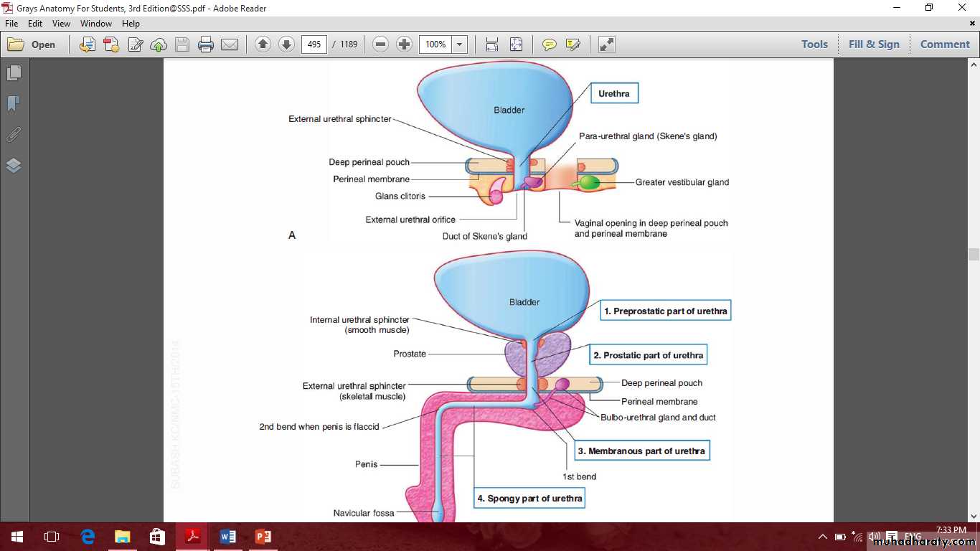This screenshot has height=551, width=980.
Task: Zoom out using the minus button
Action: pos(381,44)
